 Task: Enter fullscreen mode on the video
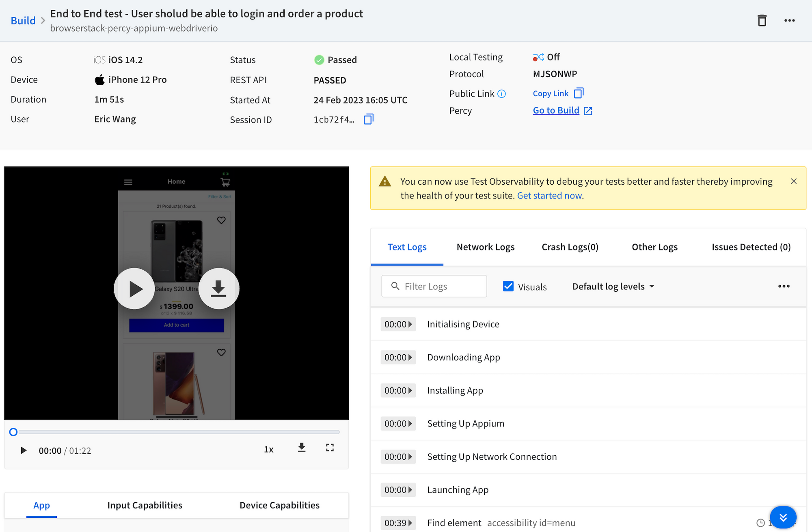(330, 448)
